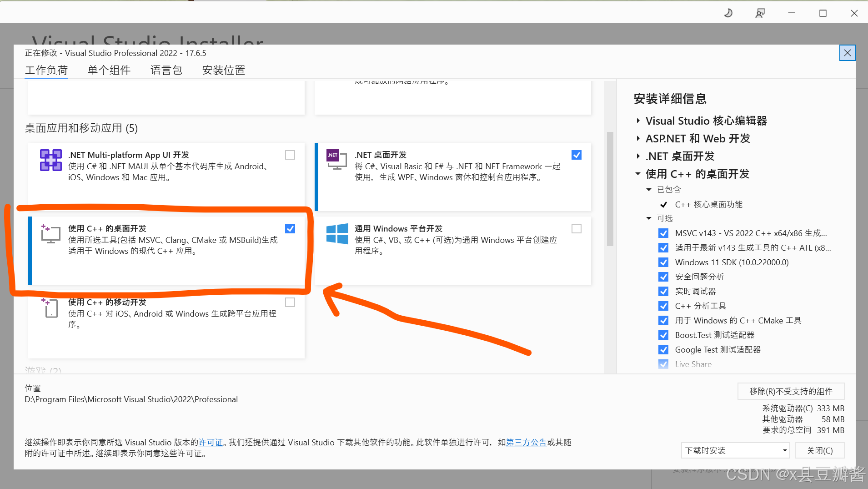Click the 要求的总空间 391 MB entry
This screenshot has height=489, width=868.
tap(803, 430)
